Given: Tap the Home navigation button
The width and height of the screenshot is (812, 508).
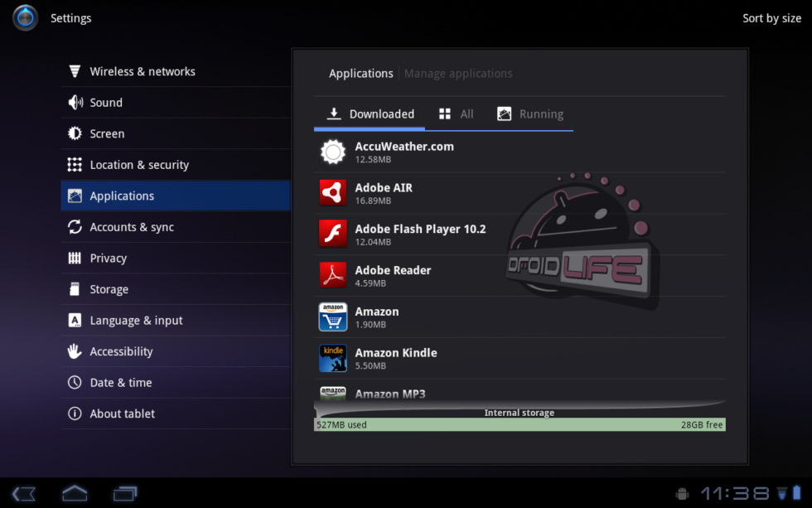Looking at the screenshot, I should 75,494.
